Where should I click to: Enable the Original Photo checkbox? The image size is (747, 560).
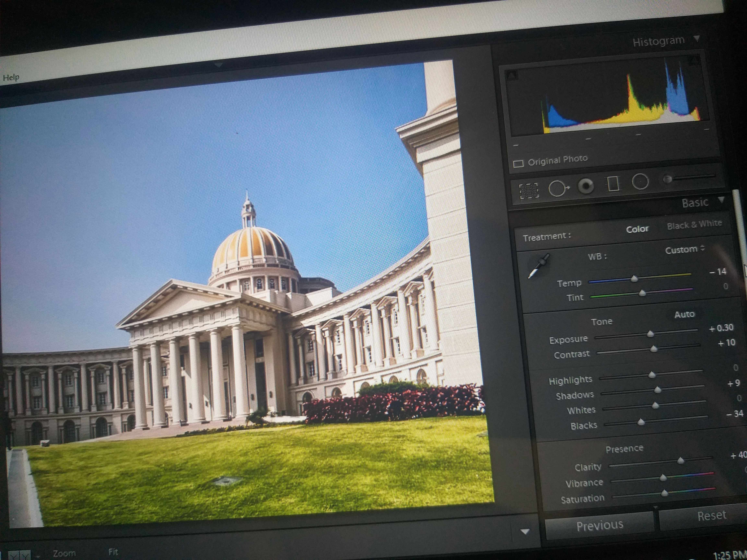point(518,164)
